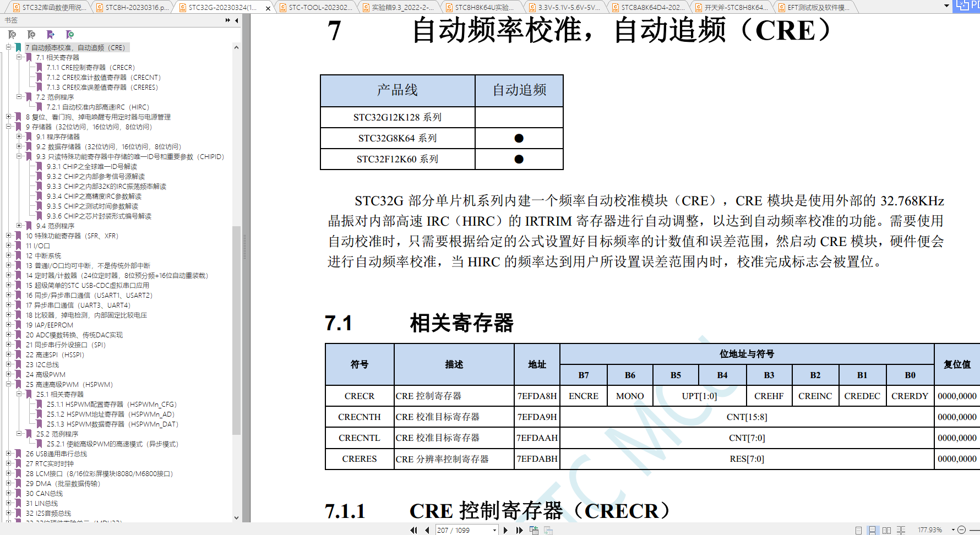The height and width of the screenshot is (535, 980).
Task: Click the add new bookmark icon
Action: click(31, 35)
